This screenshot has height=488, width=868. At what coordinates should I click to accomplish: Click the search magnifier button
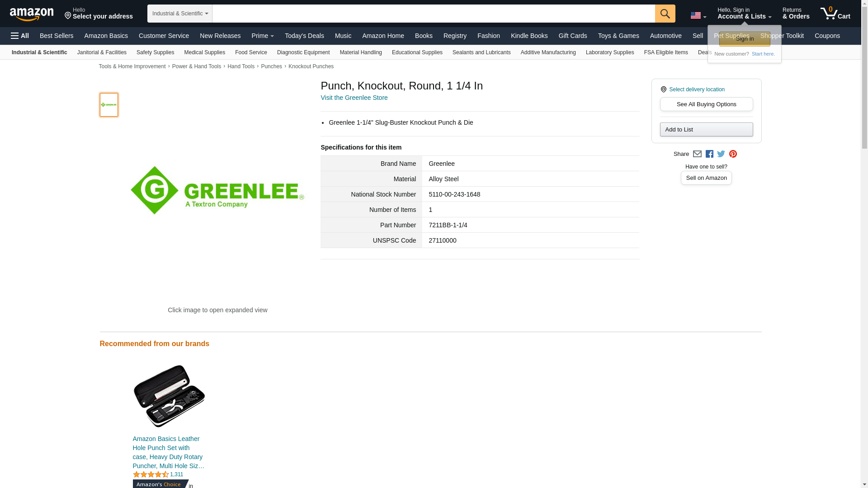(665, 14)
